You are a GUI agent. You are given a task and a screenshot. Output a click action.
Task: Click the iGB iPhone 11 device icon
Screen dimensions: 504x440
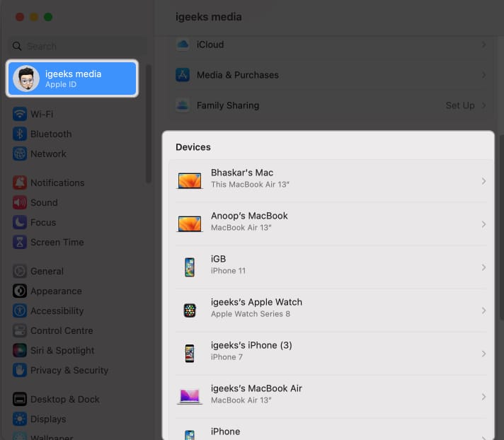click(x=190, y=267)
